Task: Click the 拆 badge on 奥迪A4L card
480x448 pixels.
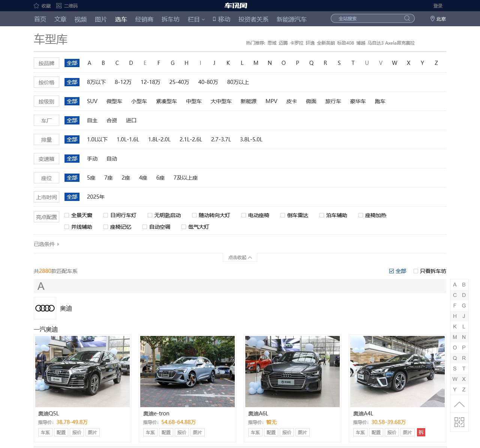Action: (x=421, y=432)
